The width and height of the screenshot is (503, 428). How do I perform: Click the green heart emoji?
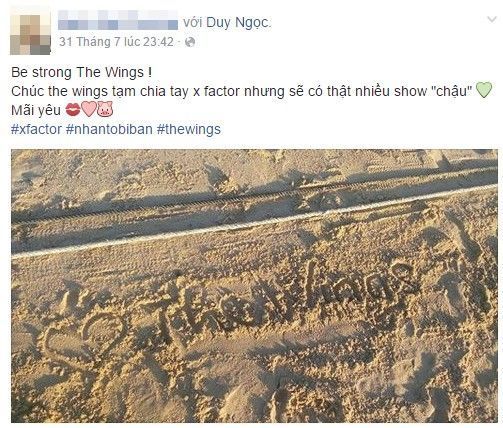[x=484, y=90]
